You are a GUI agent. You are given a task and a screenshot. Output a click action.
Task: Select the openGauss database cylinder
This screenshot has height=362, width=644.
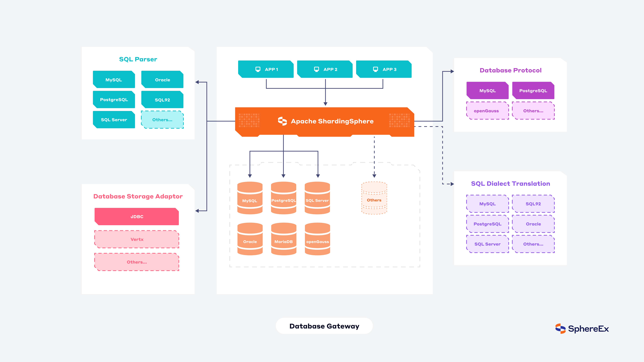pos(318,239)
